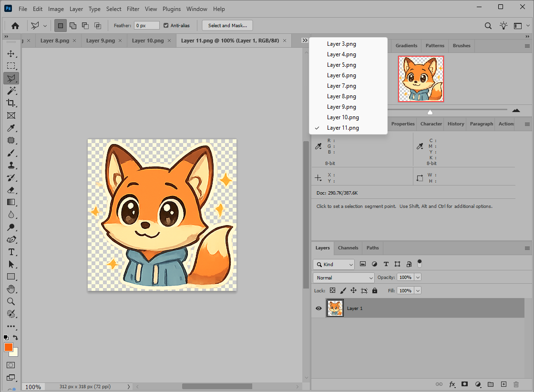The image size is (534, 392).
Task: Toggle the layer filter on/off switch
Action: 420,263
